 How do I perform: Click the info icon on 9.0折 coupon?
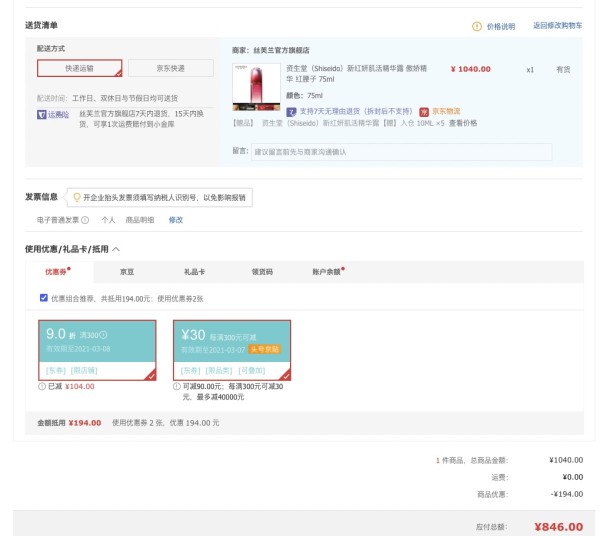pyautogui.click(x=103, y=335)
